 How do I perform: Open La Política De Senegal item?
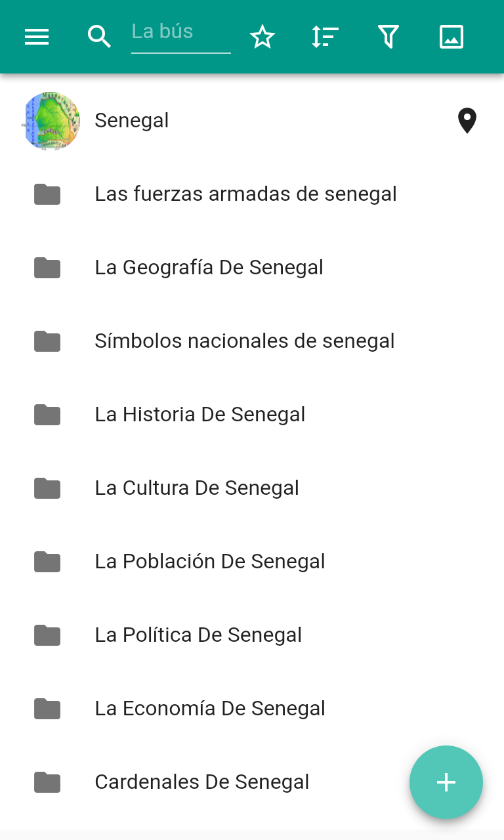(252, 635)
